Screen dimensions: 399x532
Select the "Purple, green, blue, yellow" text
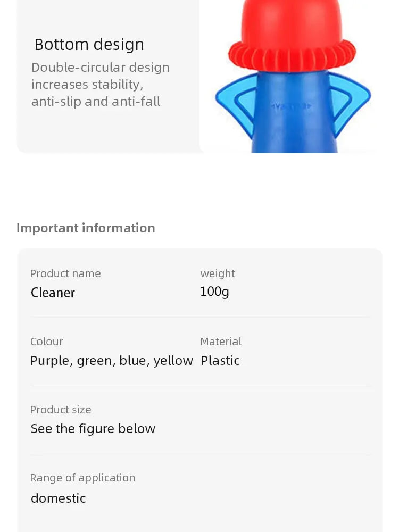111,361
